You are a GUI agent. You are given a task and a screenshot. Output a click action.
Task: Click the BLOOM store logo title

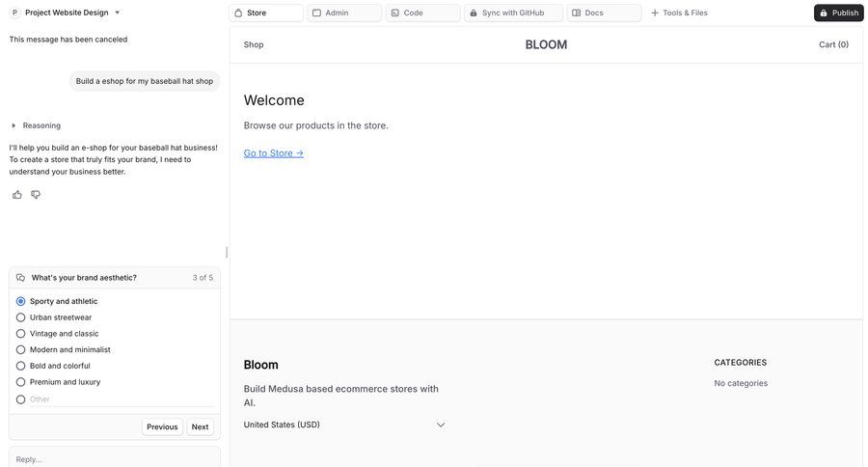click(546, 44)
